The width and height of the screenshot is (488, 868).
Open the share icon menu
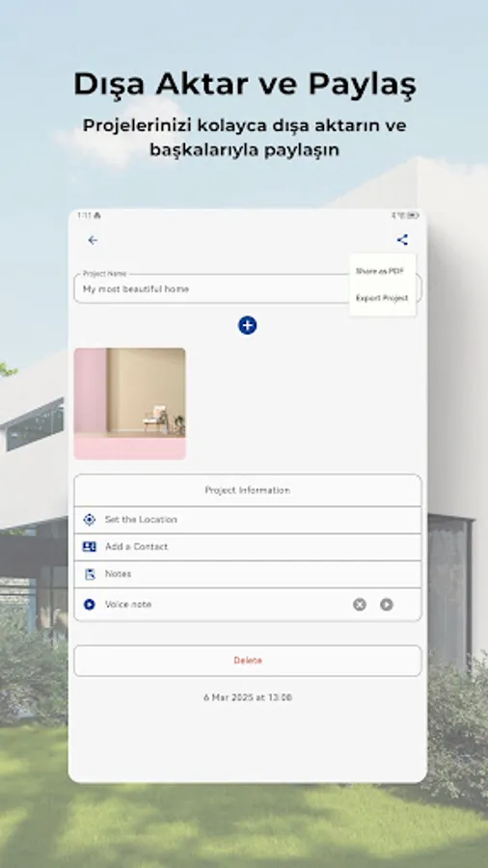[402, 240]
